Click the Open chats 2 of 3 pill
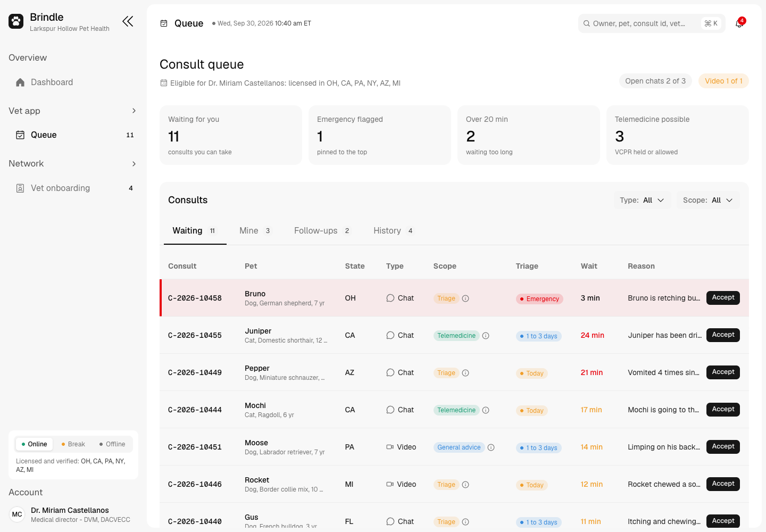Screen dimensions: 766x532 (x=655, y=81)
